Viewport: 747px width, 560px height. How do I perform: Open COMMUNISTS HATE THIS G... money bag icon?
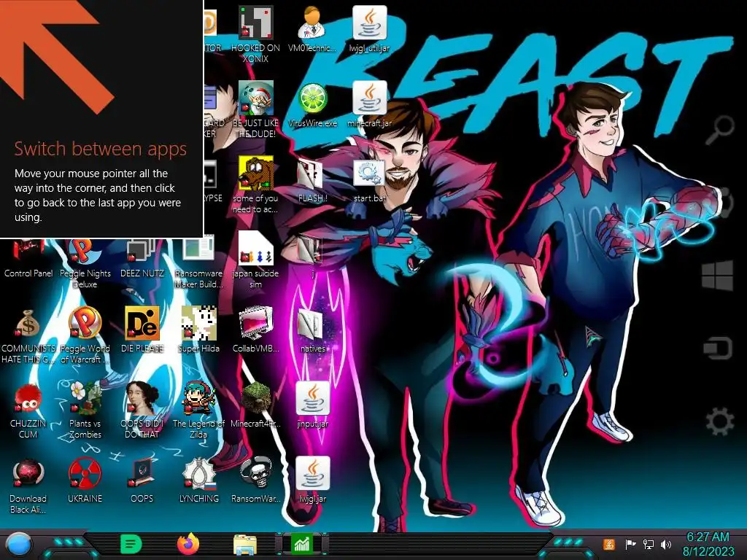point(28,324)
